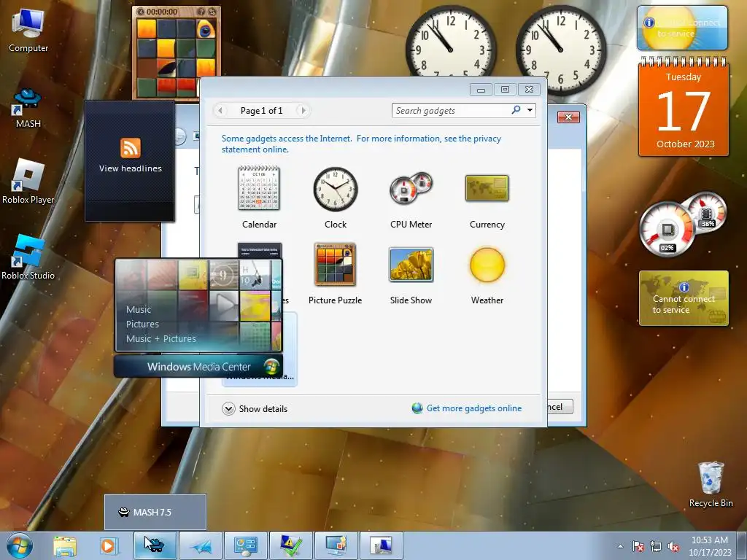The height and width of the screenshot is (560, 747).
Task: Click View headlines in the feed gadget
Action: tap(130, 168)
